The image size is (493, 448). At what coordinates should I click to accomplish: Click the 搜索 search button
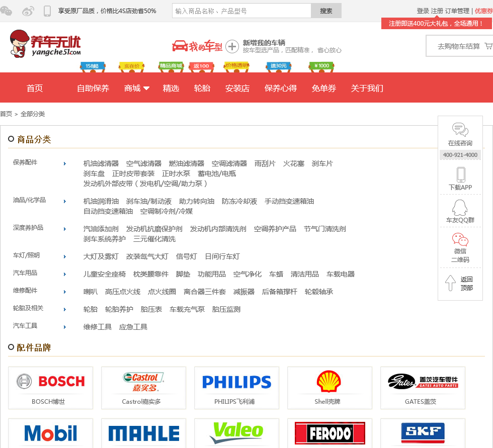click(326, 11)
